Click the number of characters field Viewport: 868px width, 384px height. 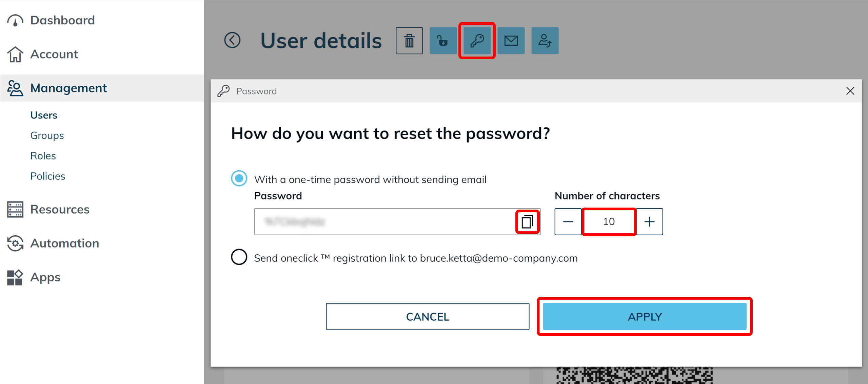click(x=609, y=222)
